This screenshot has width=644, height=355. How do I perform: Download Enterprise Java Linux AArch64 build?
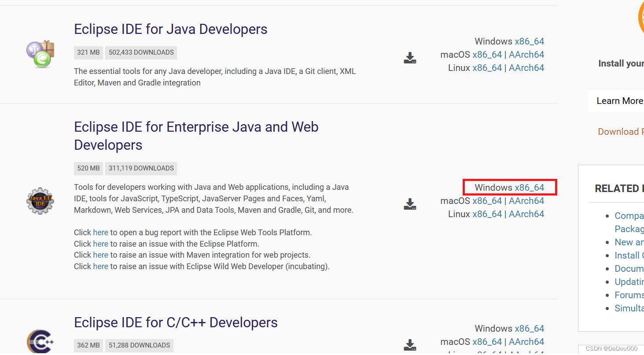click(526, 214)
